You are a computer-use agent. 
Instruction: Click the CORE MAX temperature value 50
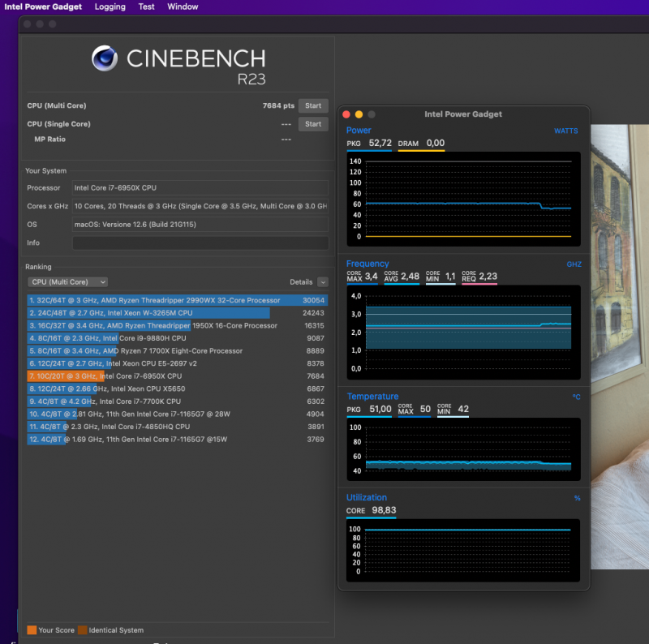pos(425,409)
